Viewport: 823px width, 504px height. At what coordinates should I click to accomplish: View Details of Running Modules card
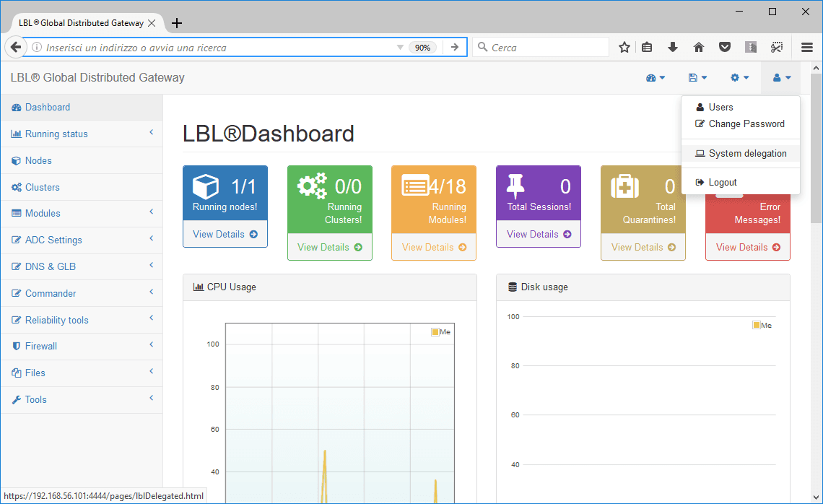tap(434, 247)
